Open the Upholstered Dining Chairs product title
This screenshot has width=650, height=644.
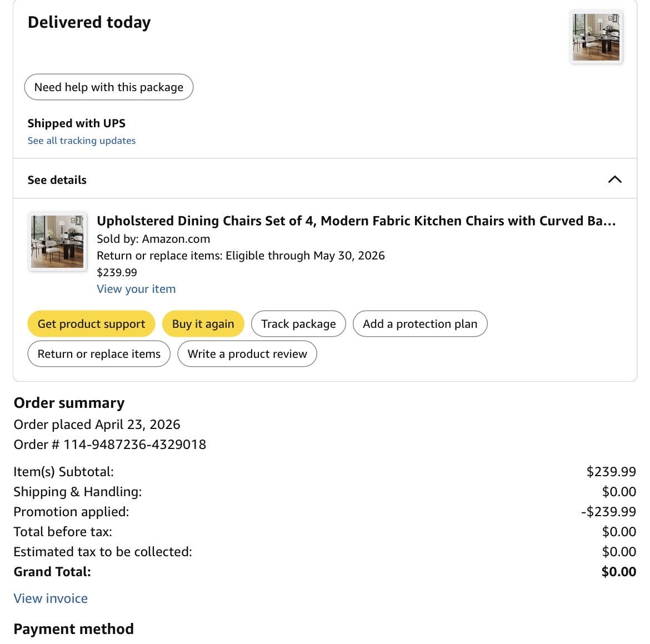point(356,221)
